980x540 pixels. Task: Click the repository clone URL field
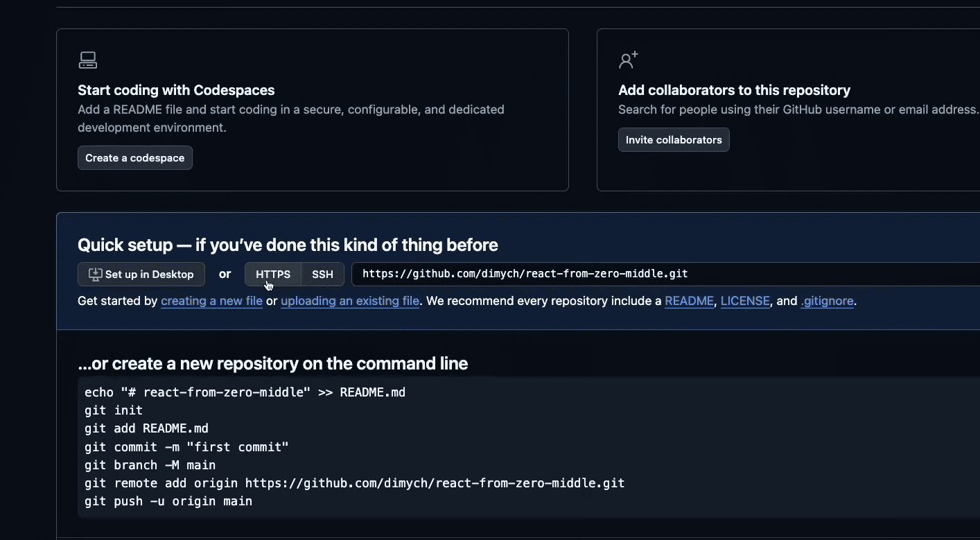pos(624,275)
